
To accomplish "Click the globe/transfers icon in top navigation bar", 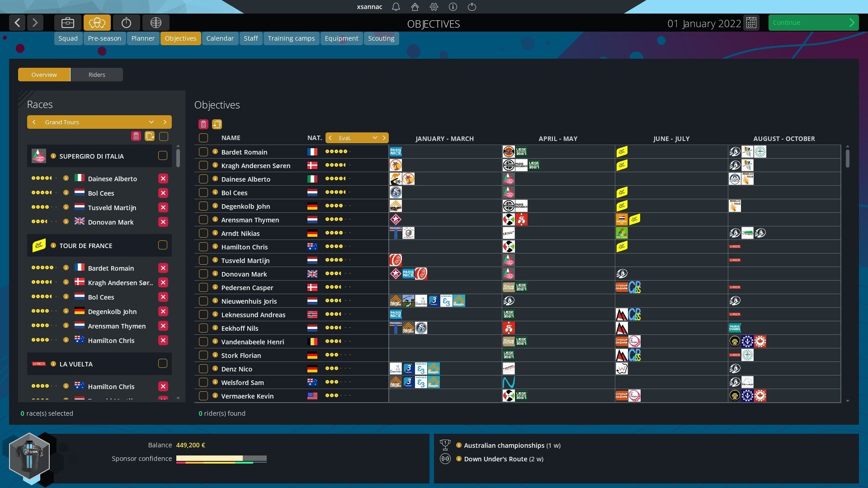I will (x=156, y=22).
